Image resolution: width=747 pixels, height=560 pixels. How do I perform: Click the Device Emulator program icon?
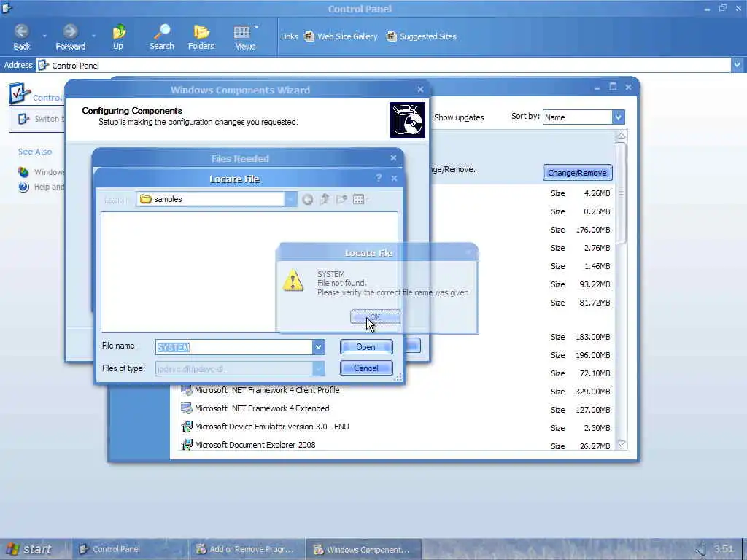pos(186,427)
